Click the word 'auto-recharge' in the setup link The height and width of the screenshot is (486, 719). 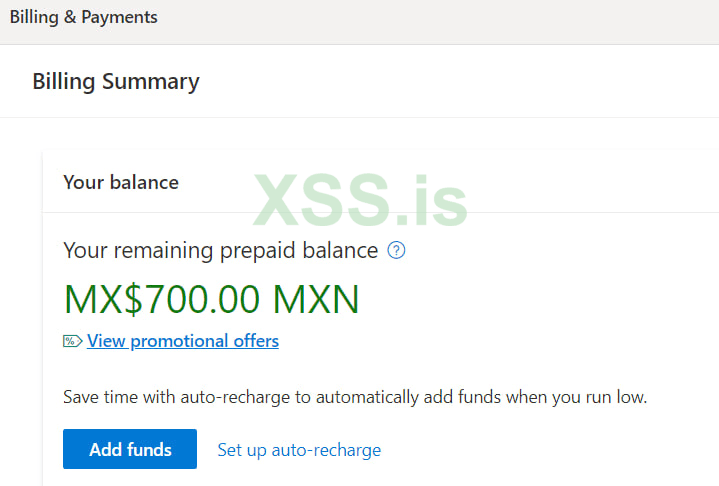tap(326, 450)
